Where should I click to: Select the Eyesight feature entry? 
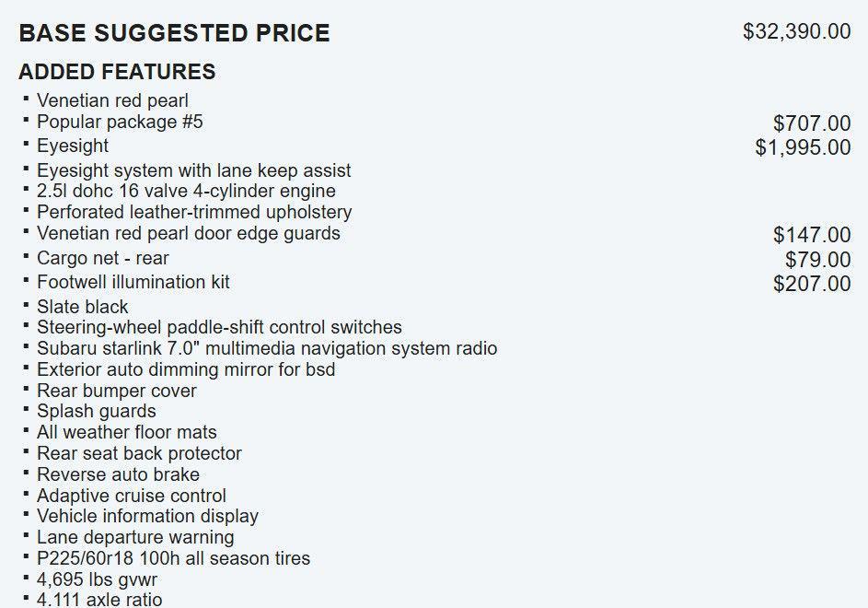(73, 146)
